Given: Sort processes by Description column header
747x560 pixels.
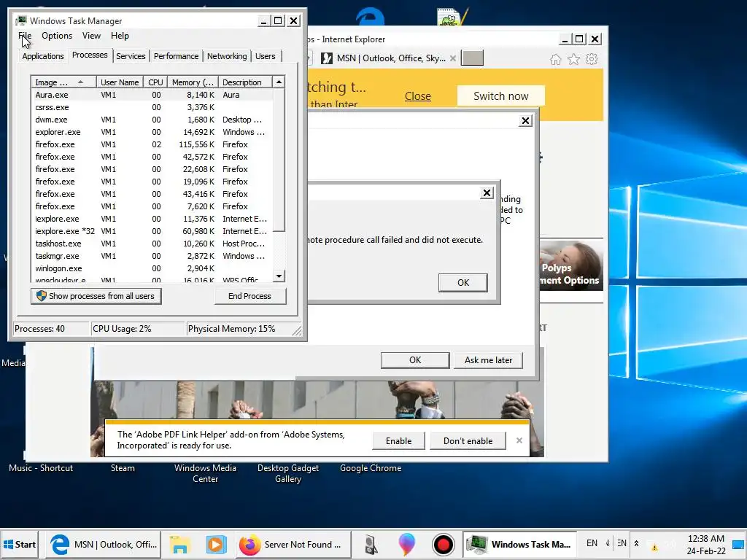Looking at the screenshot, I should pyautogui.click(x=245, y=82).
